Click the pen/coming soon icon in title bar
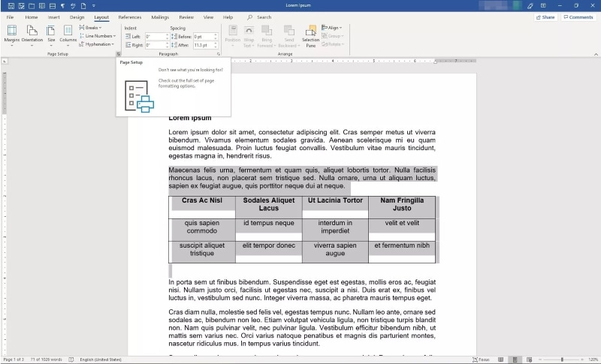The width and height of the screenshot is (601, 364). pyautogui.click(x=530, y=6)
